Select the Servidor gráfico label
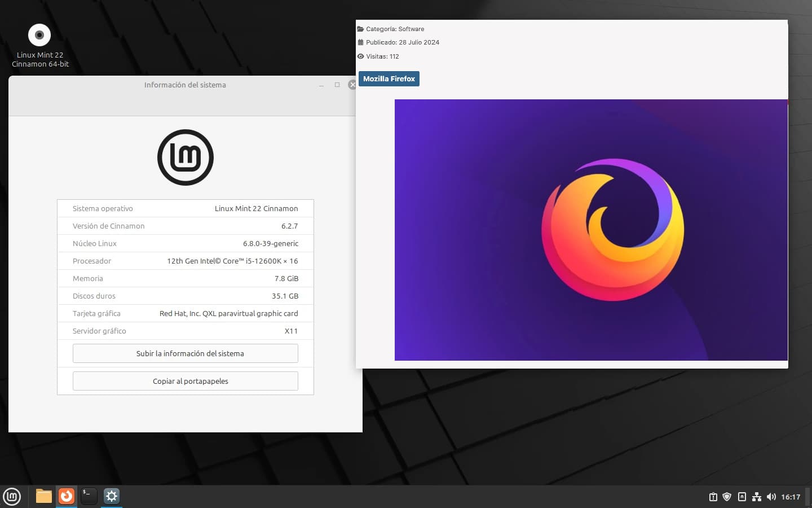Image resolution: width=812 pixels, height=508 pixels. point(99,331)
